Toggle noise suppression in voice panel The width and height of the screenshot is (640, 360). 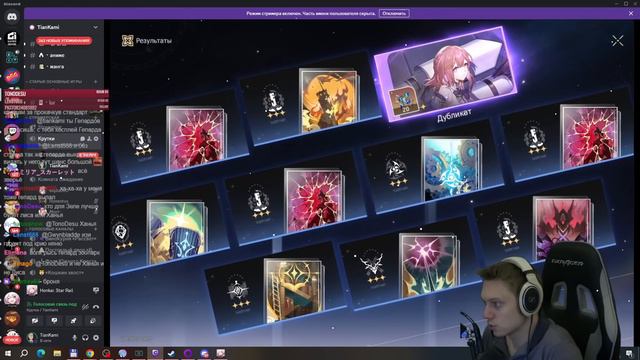pos(85,307)
